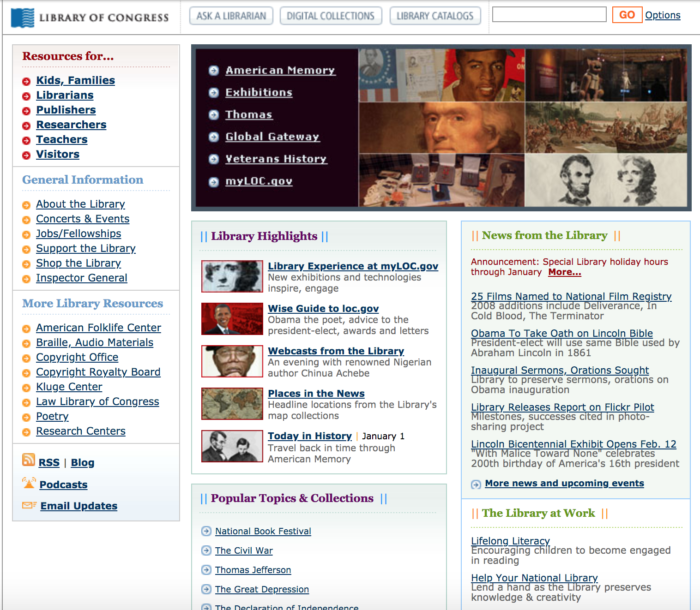Open Places in the News headline

point(316,393)
